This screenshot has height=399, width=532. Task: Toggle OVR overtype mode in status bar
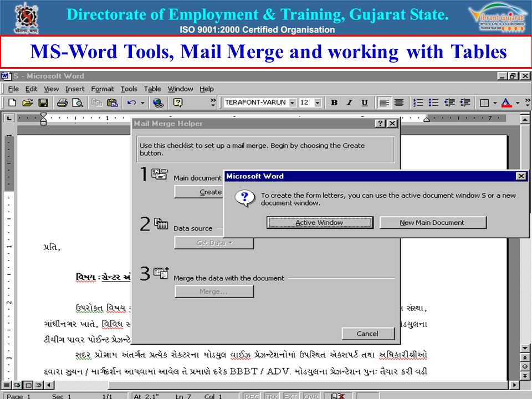[x=311, y=396]
